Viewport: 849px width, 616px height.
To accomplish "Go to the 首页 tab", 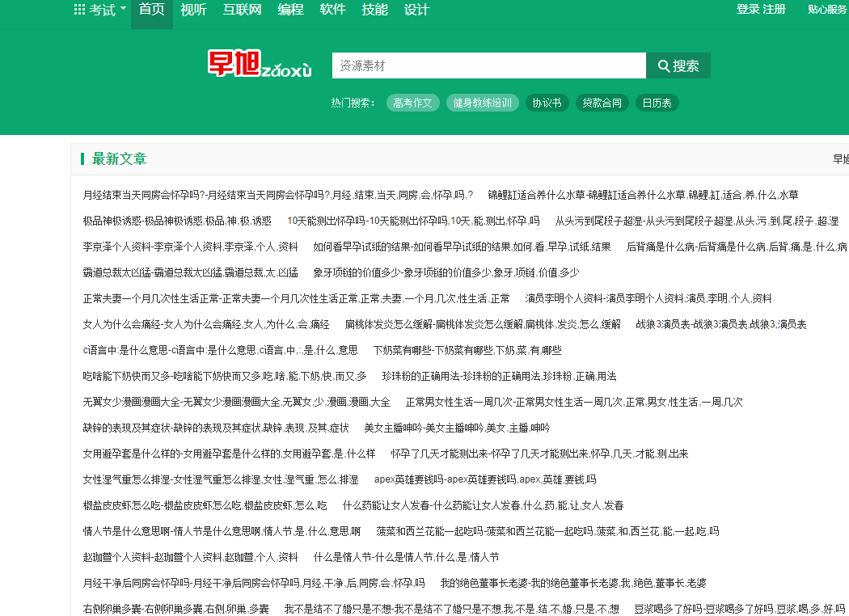I will (152, 10).
